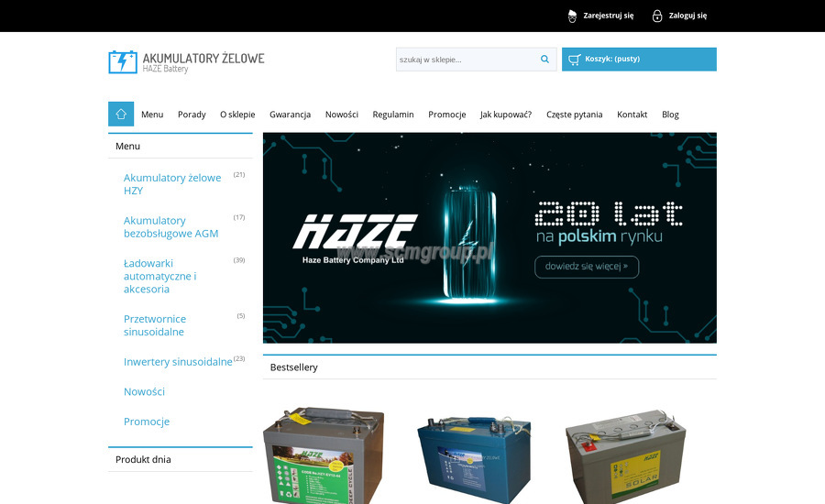
Task: View the gray Solar battery product thumbnail
Action: tap(625, 455)
